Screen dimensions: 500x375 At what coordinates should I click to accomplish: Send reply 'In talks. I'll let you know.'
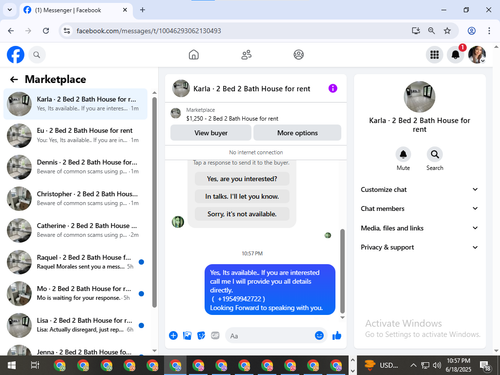point(242,196)
